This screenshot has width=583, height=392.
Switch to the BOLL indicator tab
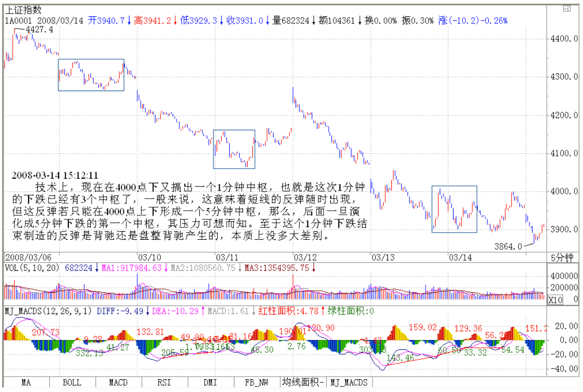click(x=72, y=382)
